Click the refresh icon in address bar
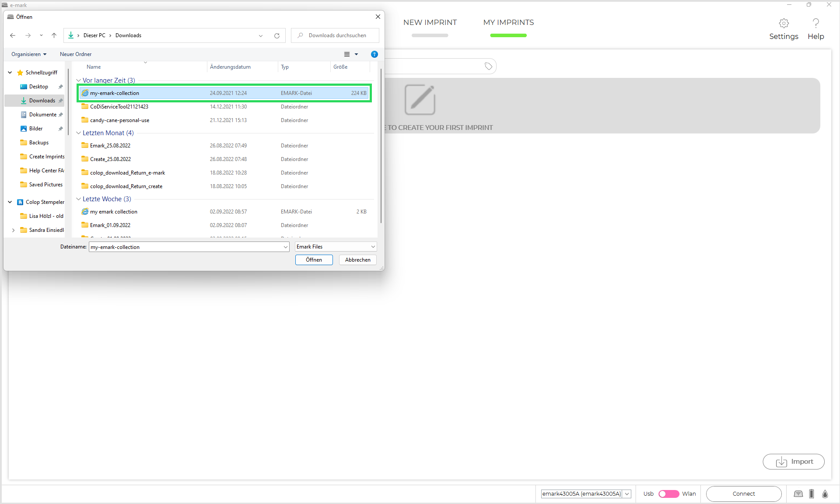 coord(277,36)
